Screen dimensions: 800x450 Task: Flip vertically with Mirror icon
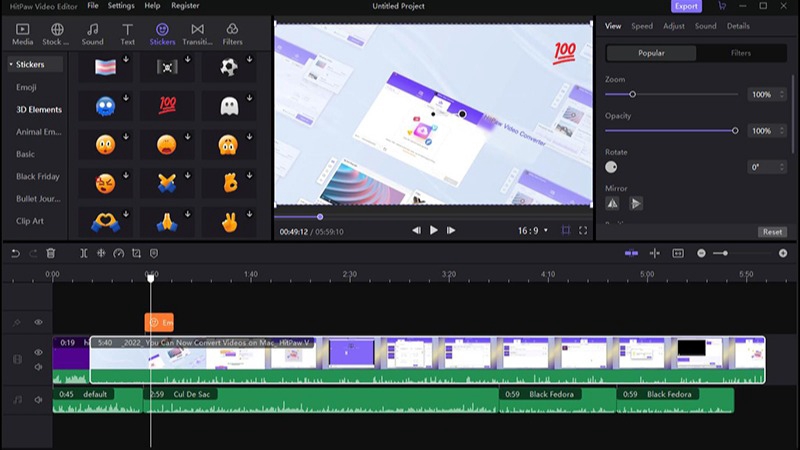(636, 204)
